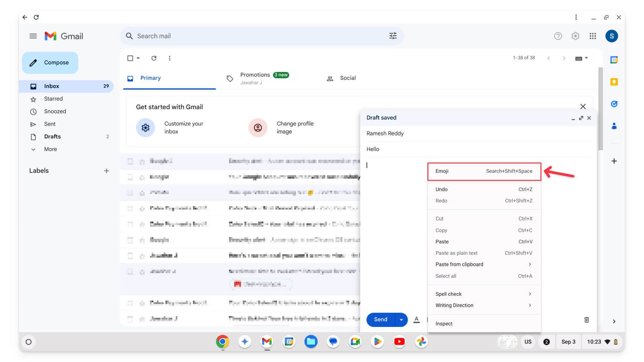Image resolution: width=644 pixels, height=362 pixels.
Task: Get add-ons plus icon in side panel
Action: coord(614,161)
